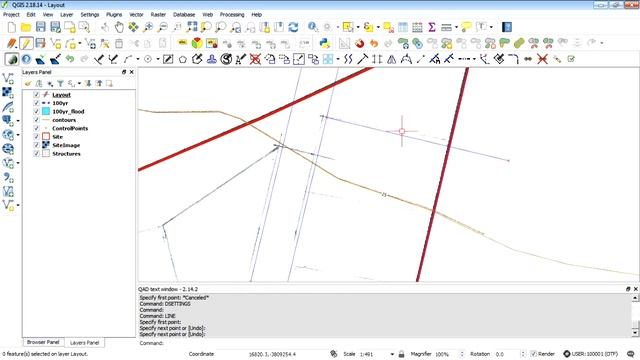Open the Processing menu

click(x=232, y=15)
